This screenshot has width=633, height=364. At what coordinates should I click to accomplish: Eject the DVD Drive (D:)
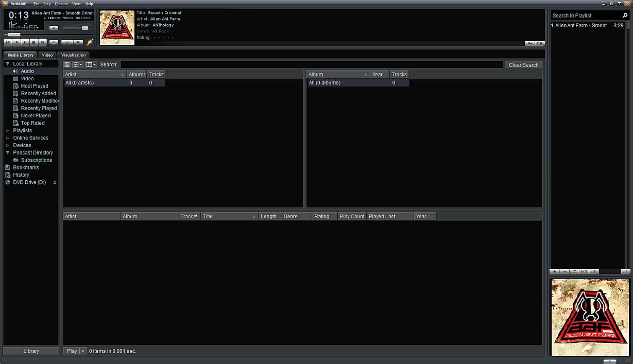tap(55, 182)
